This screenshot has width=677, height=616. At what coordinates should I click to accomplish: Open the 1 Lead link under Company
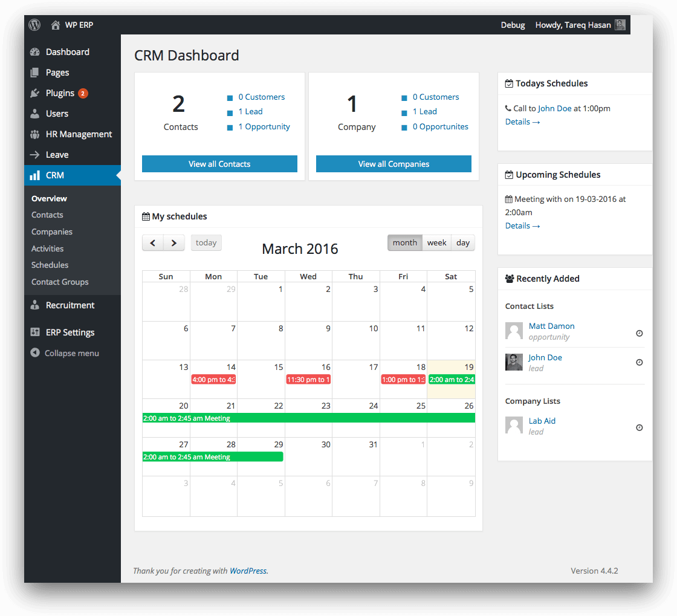coord(425,112)
